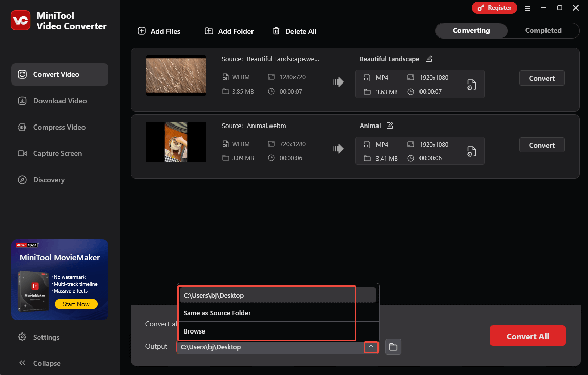Click the Add Folder button
588x375 pixels.
[x=229, y=31]
